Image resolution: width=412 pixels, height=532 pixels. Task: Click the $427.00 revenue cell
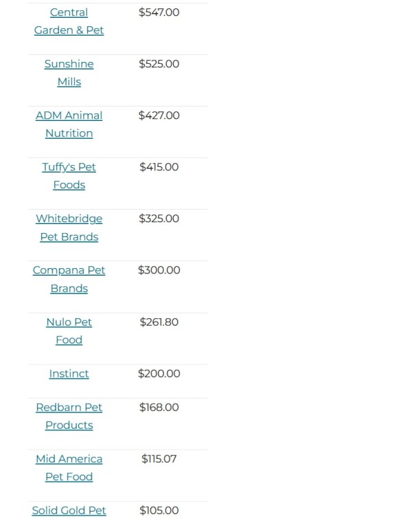(x=159, y=115)
